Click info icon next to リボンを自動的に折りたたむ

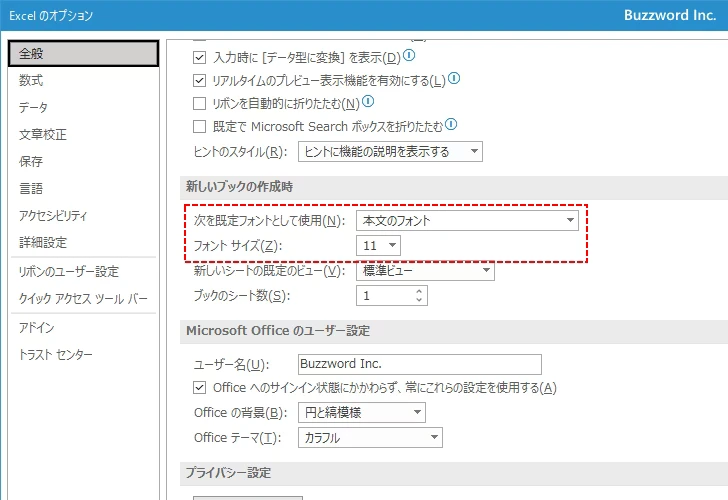pyautogui.click(x=368, y=101)
